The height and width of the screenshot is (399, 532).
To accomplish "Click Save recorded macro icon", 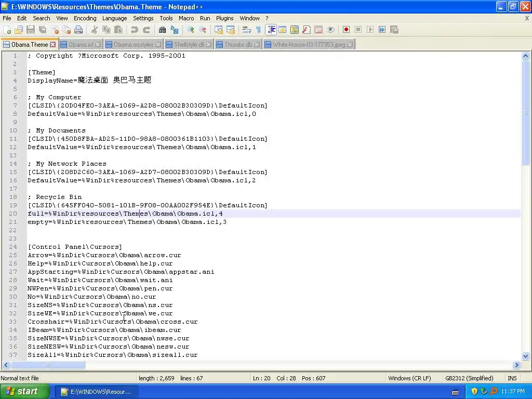I will [394, 30].
